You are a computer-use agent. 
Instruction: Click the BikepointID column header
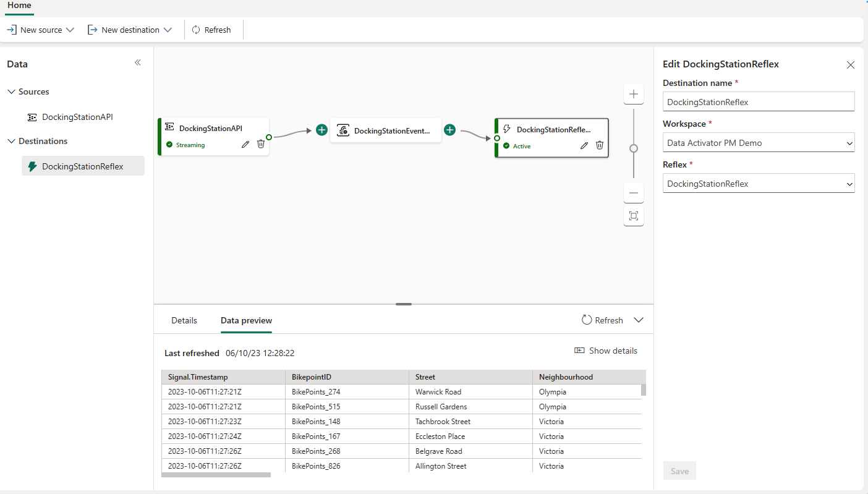pos(347,377)
